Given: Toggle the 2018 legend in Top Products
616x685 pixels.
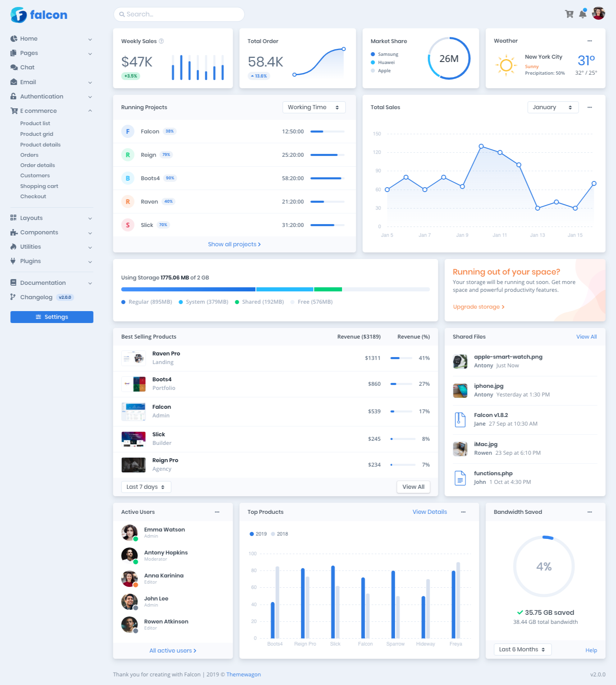Looking at the screenshot, I should pyautogui.click(x=279, y=534).
